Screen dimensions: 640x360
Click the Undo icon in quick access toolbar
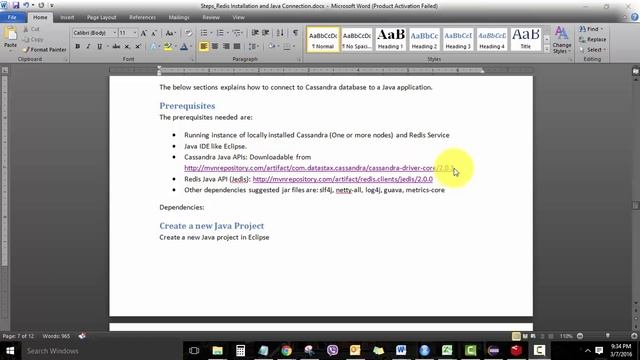pos(26,5)
